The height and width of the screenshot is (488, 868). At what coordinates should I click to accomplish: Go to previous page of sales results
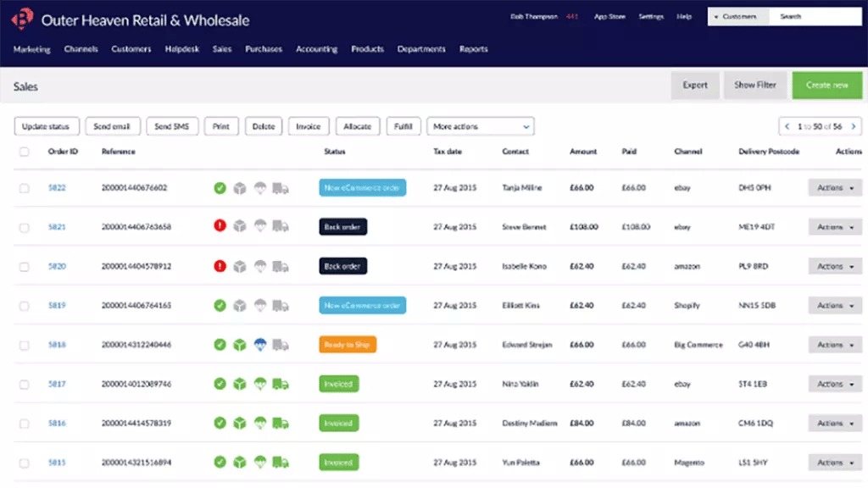click(787, 127)
